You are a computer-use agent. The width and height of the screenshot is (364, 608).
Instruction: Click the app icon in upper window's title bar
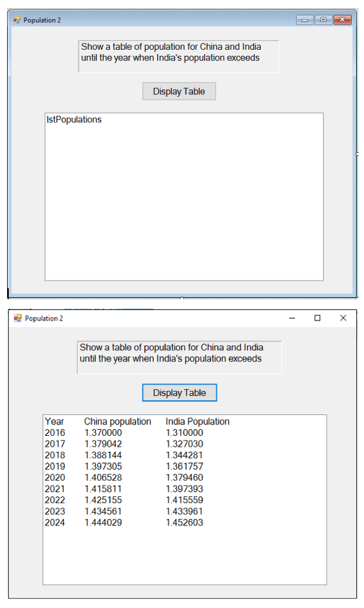point(17,20)
